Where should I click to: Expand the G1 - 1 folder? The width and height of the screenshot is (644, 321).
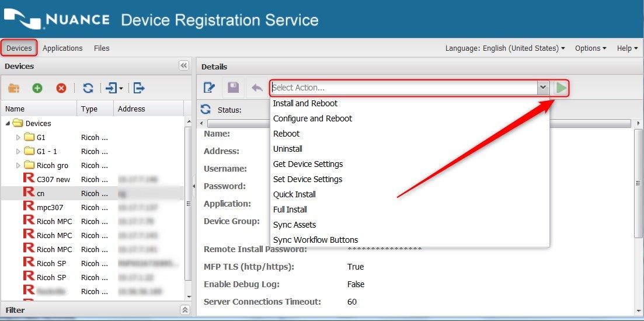pyautogui.click(x=18, y=151)
